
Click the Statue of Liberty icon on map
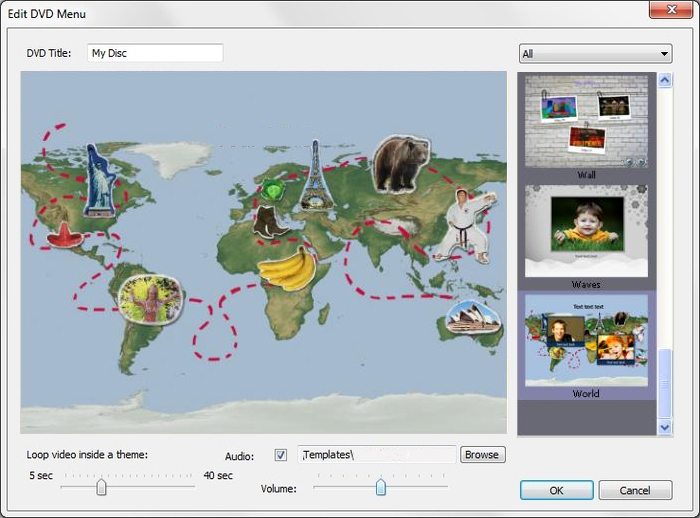click(x=100, y=181)
